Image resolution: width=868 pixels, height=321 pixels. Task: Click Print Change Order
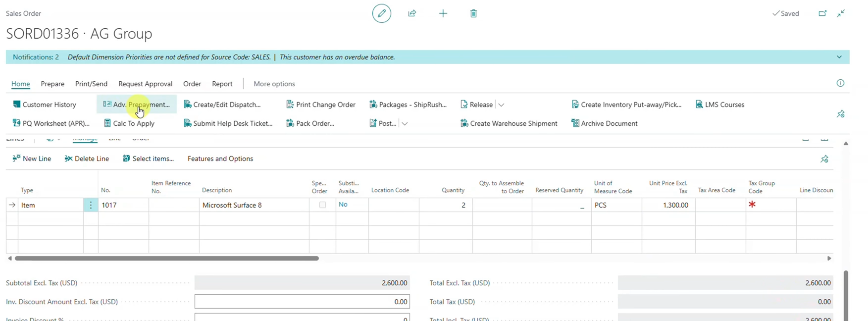tap(321, 105)
